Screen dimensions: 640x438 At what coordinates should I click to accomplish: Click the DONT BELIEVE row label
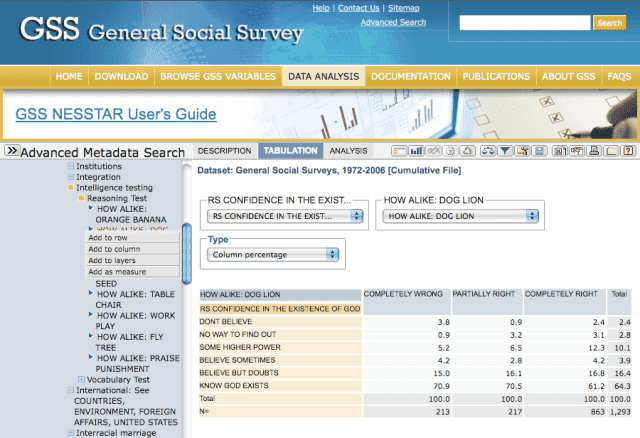coord(226,322)
